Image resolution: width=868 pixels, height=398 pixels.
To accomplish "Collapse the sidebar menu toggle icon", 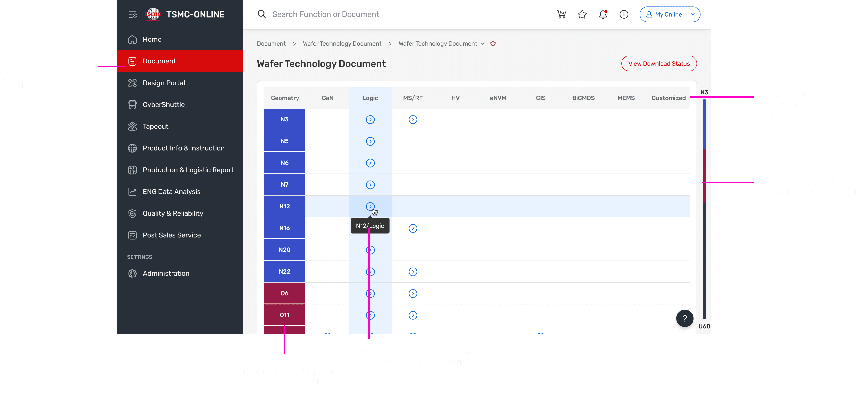I will click(x=132, y=14).
